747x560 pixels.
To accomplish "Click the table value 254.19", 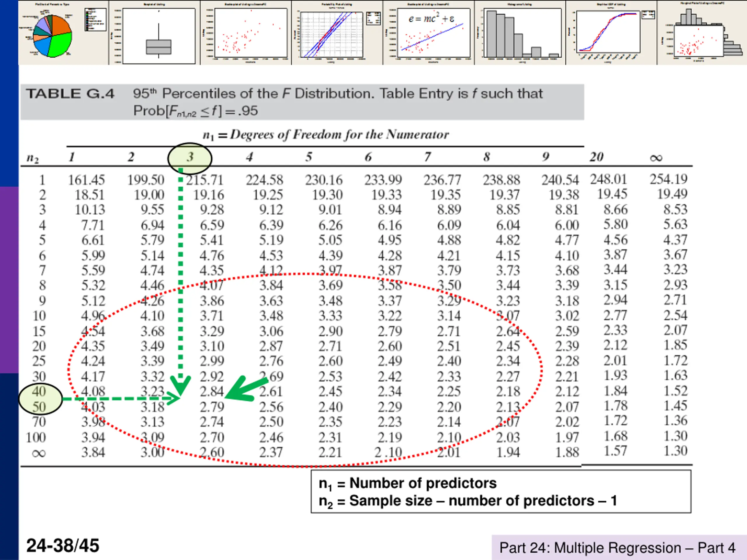I will click(669, 179).
